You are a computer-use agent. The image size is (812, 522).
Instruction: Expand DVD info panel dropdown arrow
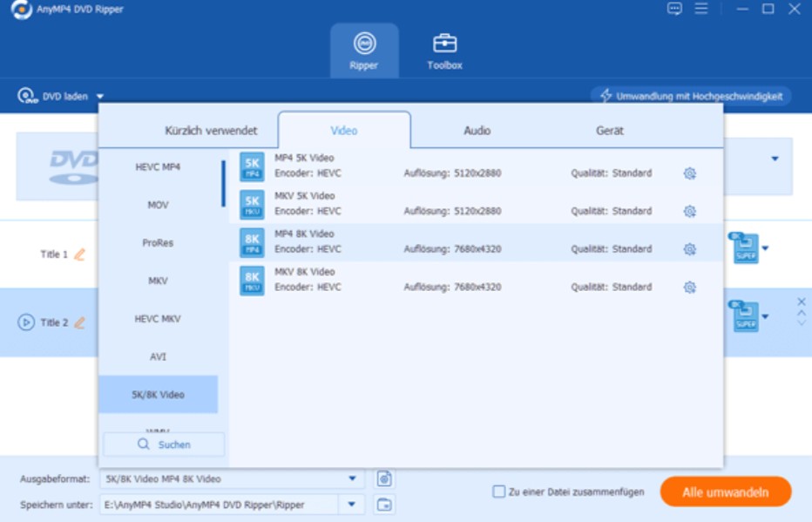[x=775, y=159]
